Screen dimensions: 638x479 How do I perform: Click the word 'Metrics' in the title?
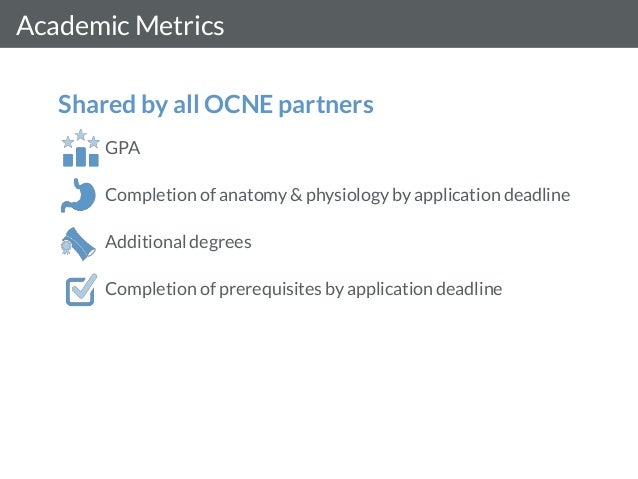[x=179, y=26]
